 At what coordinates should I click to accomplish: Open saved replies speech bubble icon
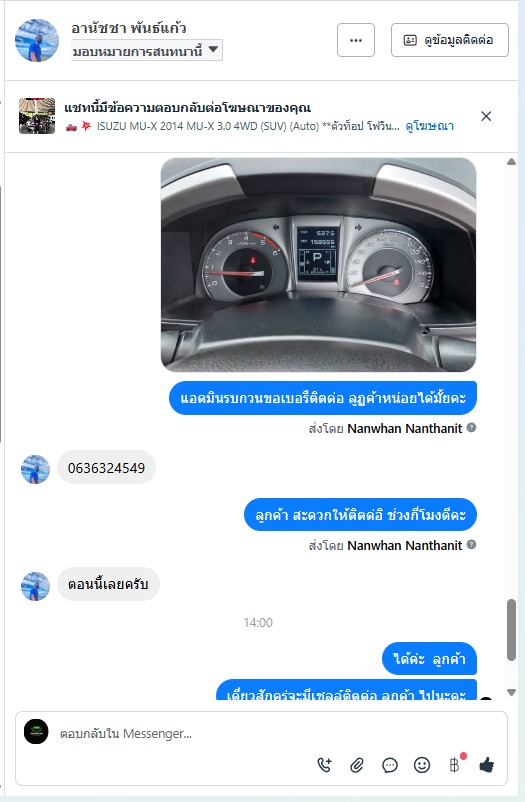[390, 765]
